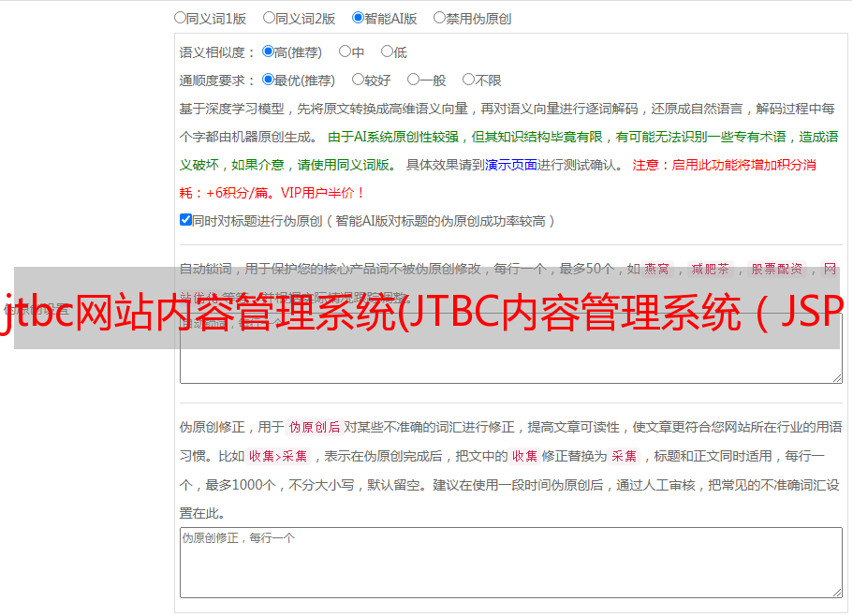Viewport: 853px width, 616px height.
Task: Set 通顺度要求 to 不限
Action: 468,80
